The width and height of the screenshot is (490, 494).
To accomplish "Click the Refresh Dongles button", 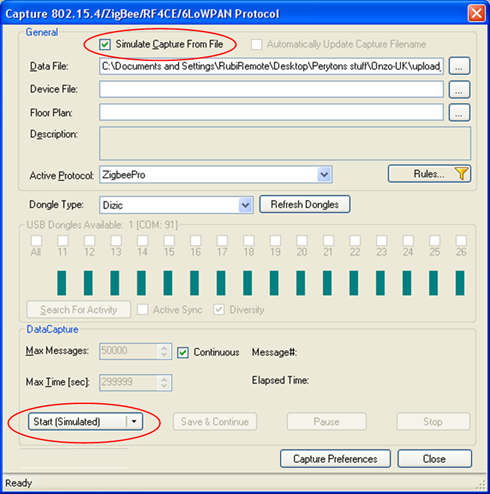I will (x=305, y=204).
